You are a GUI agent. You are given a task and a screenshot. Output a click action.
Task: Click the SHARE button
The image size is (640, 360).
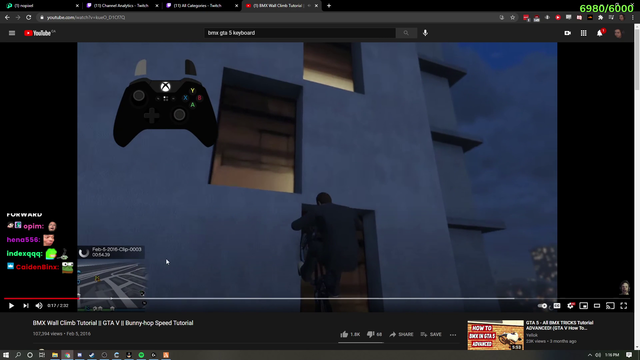(x=401, y=334)
